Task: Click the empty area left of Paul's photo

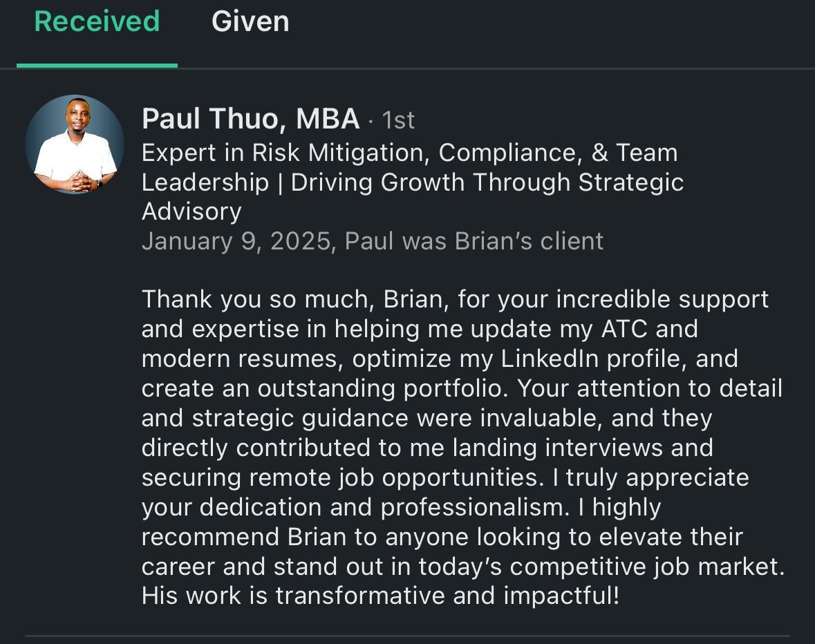Action: 14,143
